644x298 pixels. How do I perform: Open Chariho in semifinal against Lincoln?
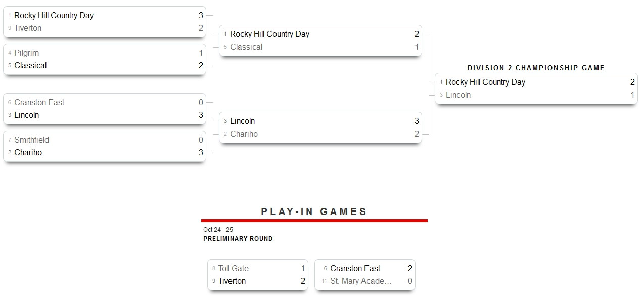click(x=244, y=134)
